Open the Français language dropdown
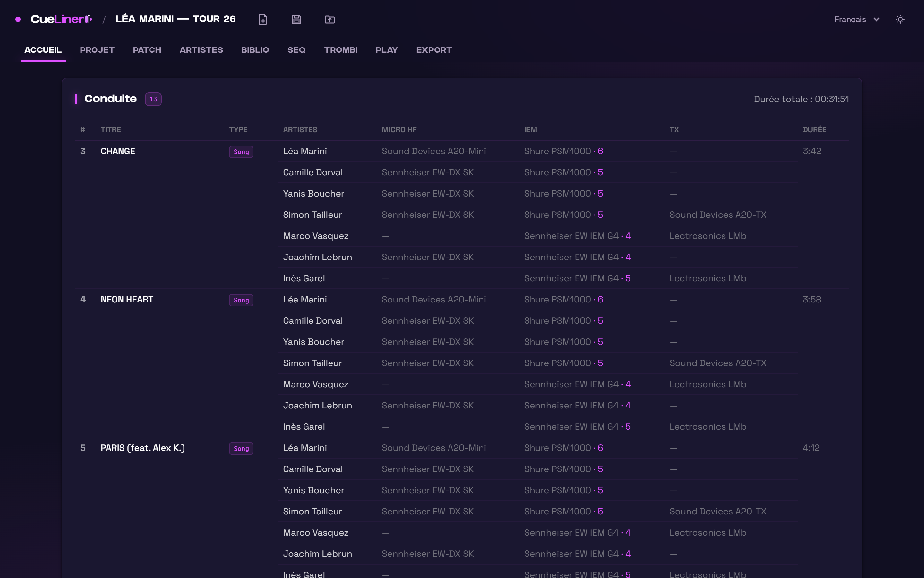The image size is (924, 578). [x=857, y=19]
